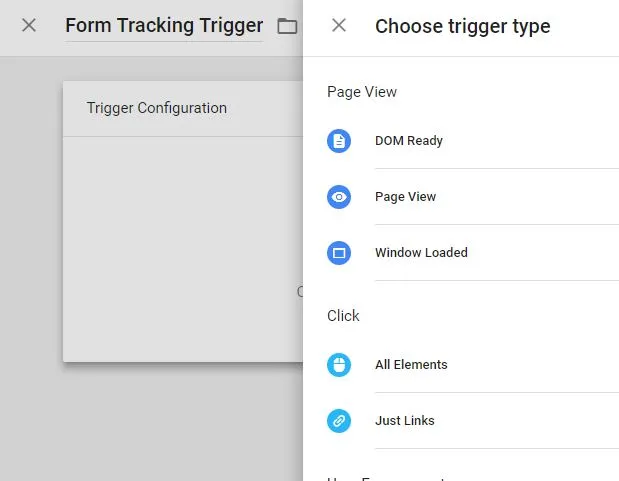Click the Choose trigger type heading
This screenshot has height=481, width=619.
point(462,26)
